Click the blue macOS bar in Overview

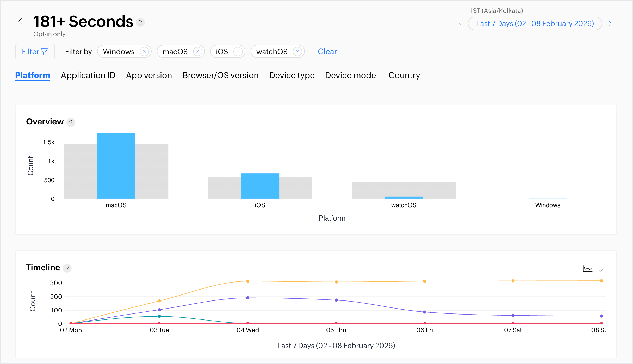[x=116, y=166]
